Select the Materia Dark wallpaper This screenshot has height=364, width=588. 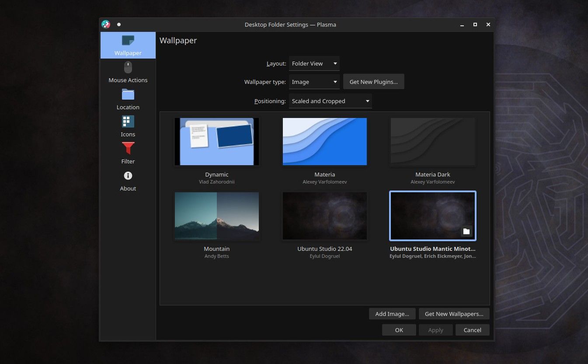(x=432, y=141)
